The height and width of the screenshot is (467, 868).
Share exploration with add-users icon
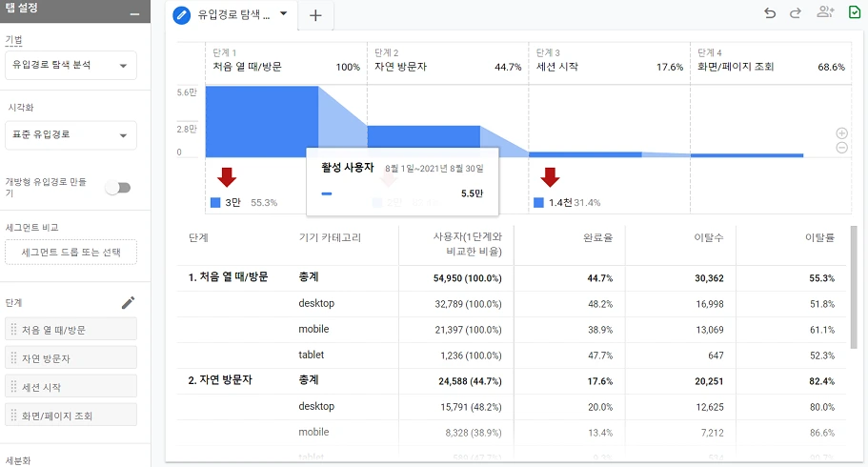click(x=825, y=11)
